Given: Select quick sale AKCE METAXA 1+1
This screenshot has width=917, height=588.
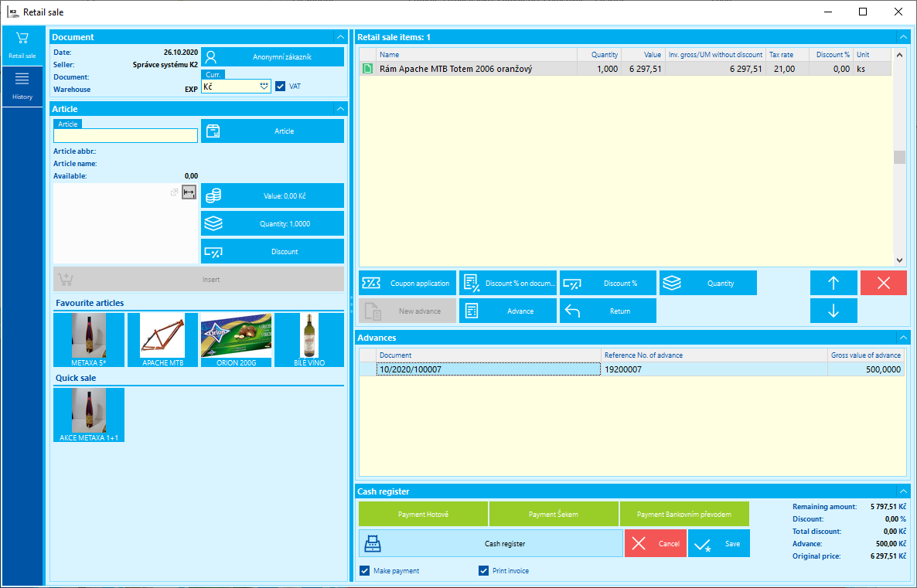Looking at the screenshot, I should click(x=89, y=414).
